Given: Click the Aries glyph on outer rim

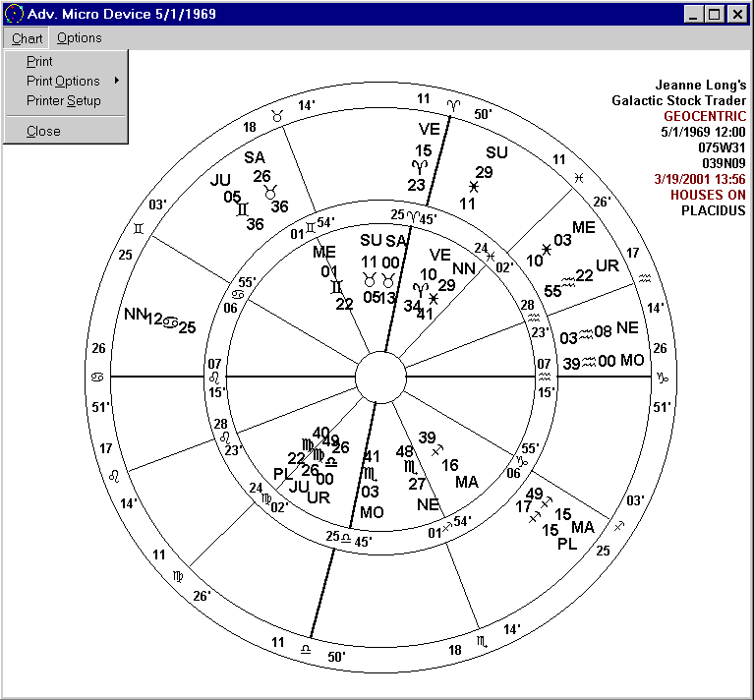Looking at the screenshot, I should [x=453, y=104].
